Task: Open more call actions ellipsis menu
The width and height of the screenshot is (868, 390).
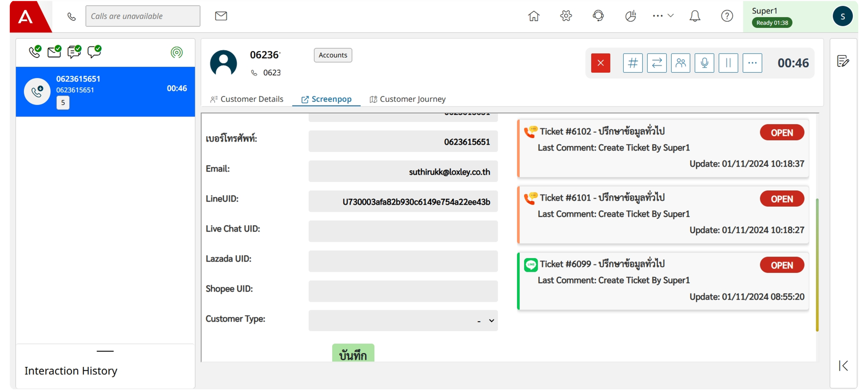Action: tap(752, 63)
